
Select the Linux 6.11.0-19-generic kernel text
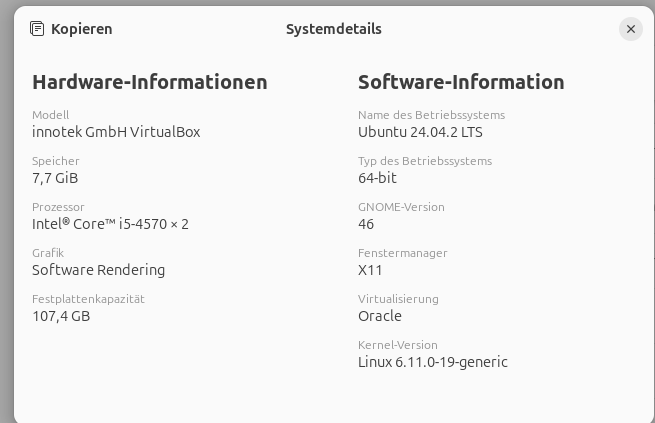[x=432, y=362]
